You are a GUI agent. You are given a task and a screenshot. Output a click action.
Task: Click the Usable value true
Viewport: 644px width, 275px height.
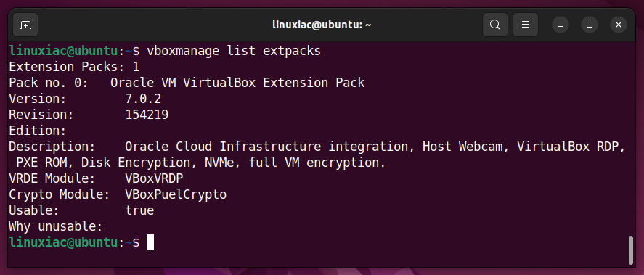[x=139, y=210]
